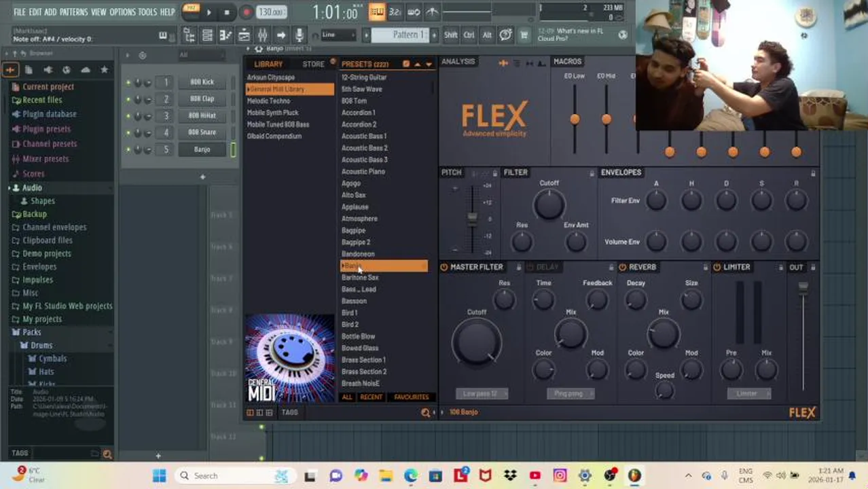868x489 pixels.
Task: Click the Flex logo bottom right
Action: pos(802,412)
